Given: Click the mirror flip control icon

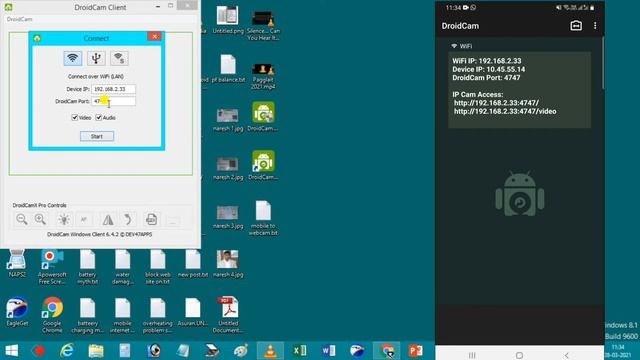Looking at the screenshot, I should pos(108,220).
